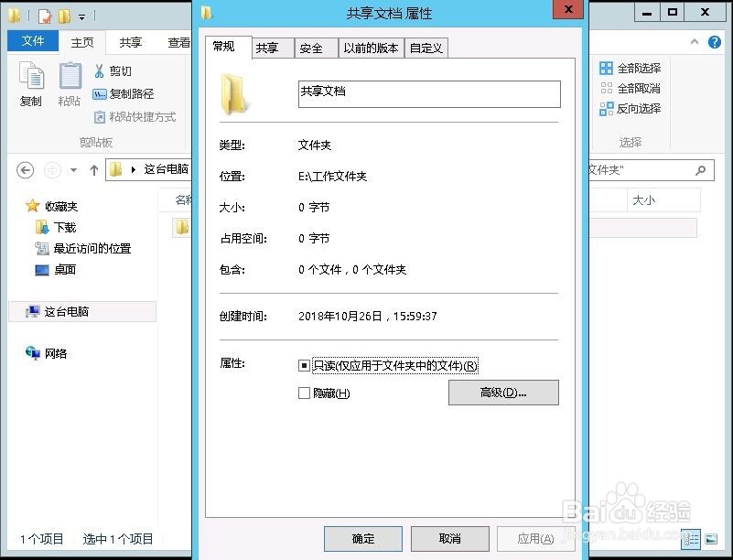Collapse the ribbon using the chevron arrow

(x=694, y=41)
